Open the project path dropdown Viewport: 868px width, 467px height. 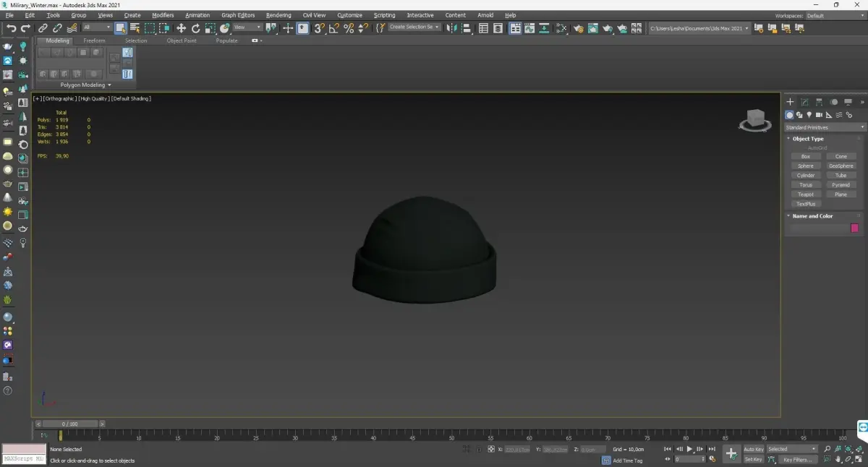pos(699,28)
